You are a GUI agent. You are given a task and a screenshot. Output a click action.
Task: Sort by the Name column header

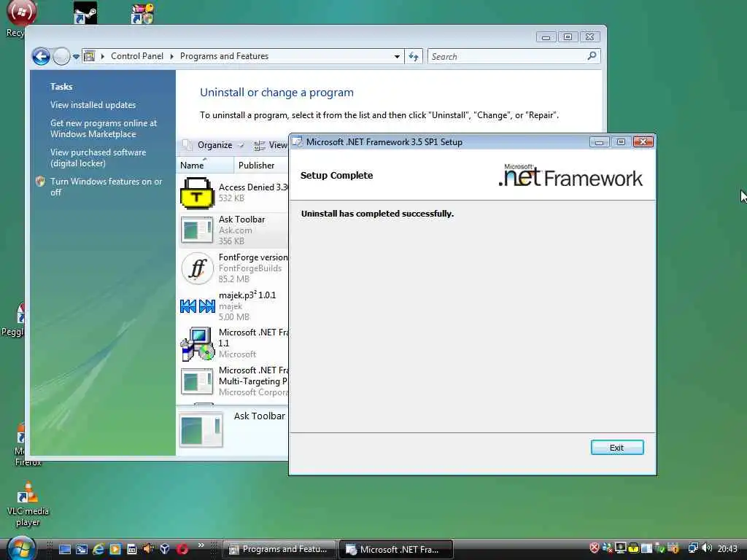click(x=205, y=166)
